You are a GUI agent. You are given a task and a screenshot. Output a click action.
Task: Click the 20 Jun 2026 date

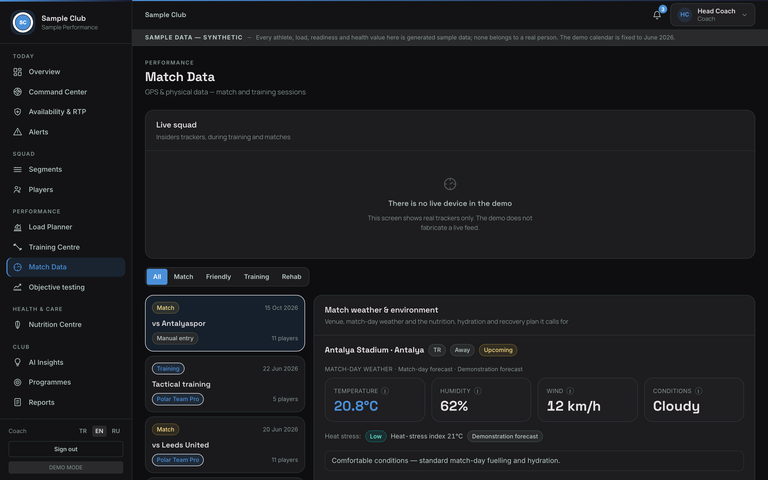pos(280,430)
